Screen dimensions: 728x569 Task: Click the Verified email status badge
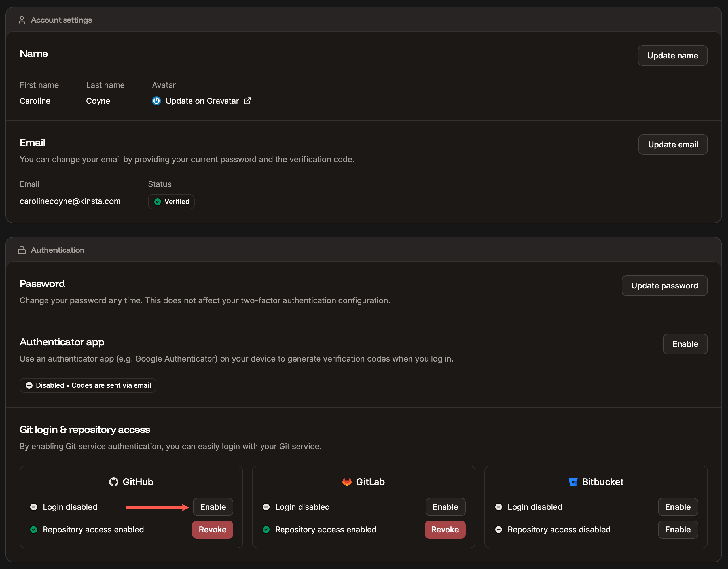[171, 201]
